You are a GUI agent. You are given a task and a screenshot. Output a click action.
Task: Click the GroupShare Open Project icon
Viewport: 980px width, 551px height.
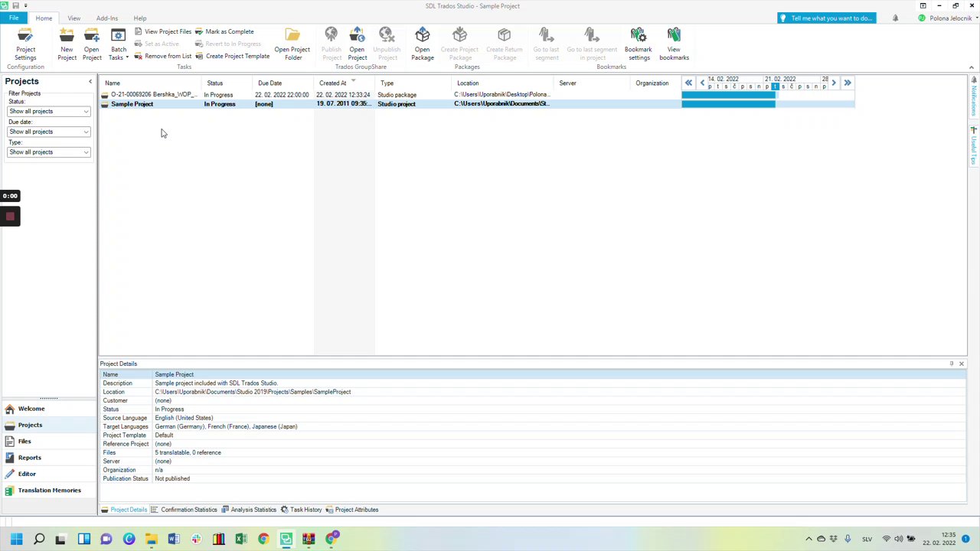[x=357, y=44]
